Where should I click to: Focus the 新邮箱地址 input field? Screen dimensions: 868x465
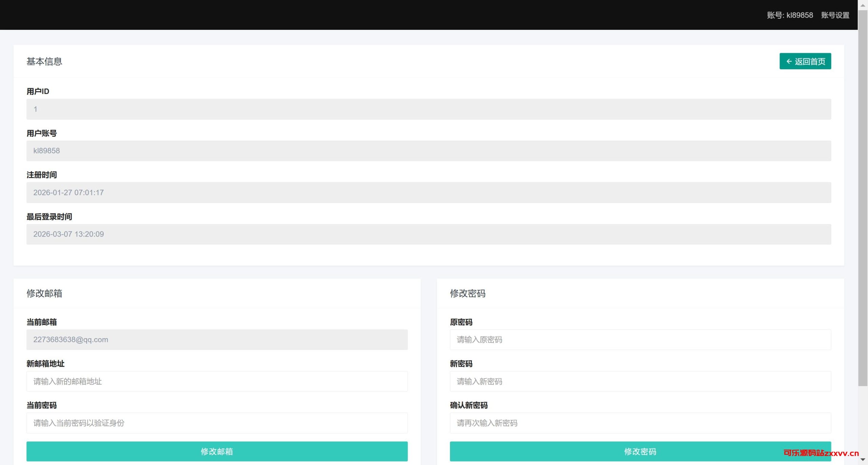tap(217, 381)
